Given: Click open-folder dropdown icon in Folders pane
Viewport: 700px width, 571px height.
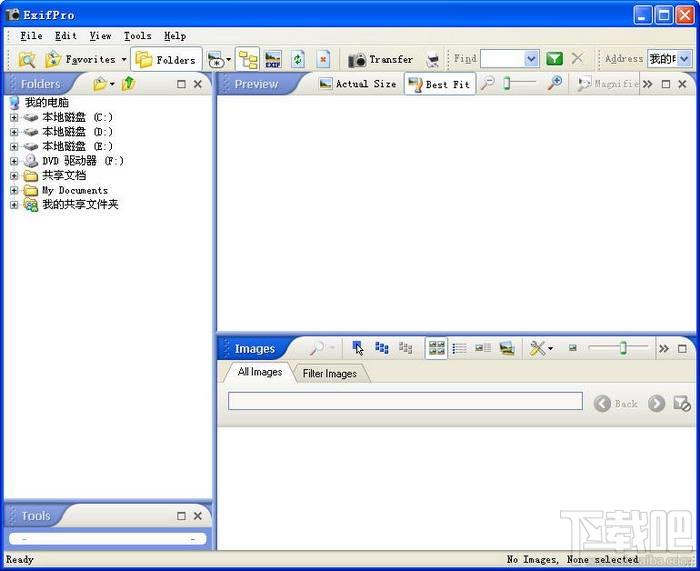Looking at the screenshot, I should (x=104, y=84).
